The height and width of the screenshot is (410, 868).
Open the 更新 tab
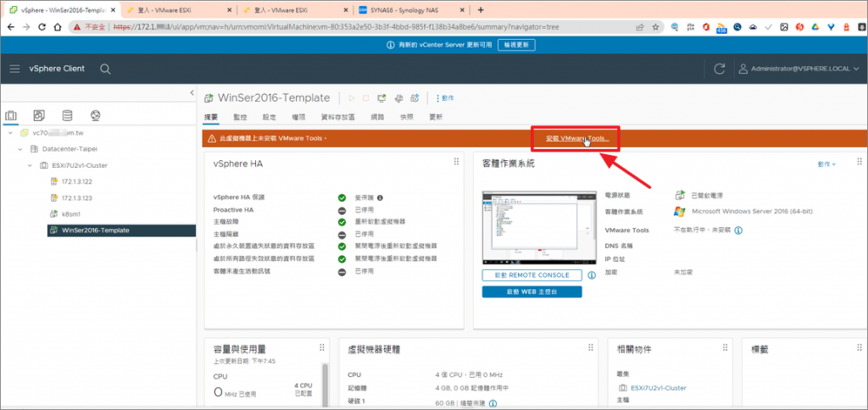[436, 117]
